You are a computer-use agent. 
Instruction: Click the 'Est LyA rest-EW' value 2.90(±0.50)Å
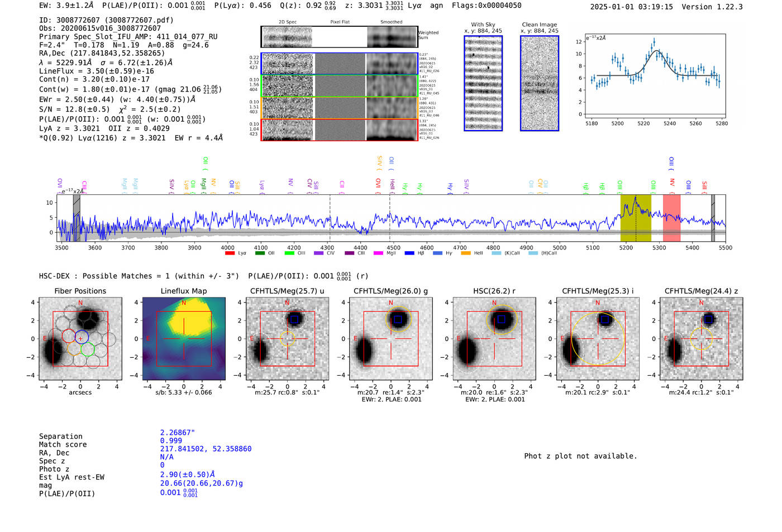click(187, 475)
